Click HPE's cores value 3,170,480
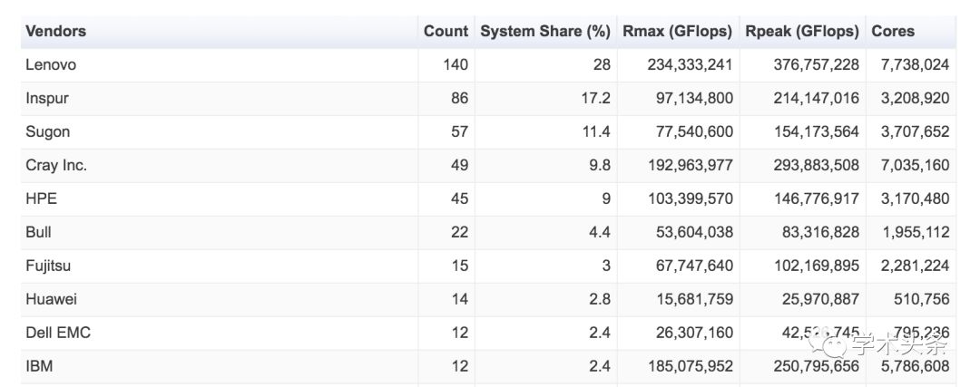This screenshot has height=387, width=980. pyautogui.click(x=915, y=198)
